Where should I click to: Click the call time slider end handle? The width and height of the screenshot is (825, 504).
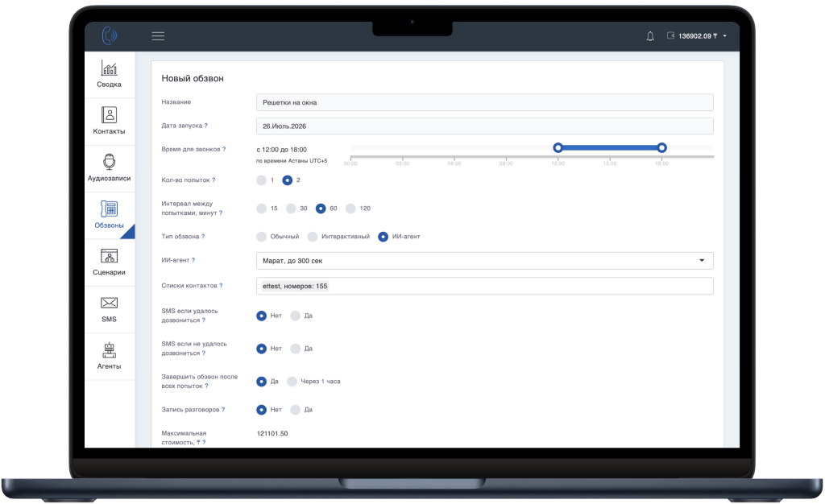coord(662,147)
